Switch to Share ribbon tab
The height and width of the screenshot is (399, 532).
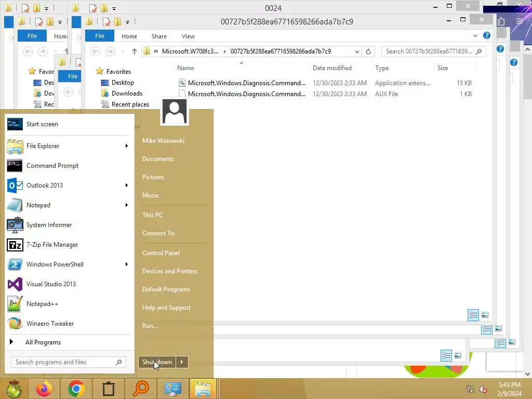(x=159, y=36)
